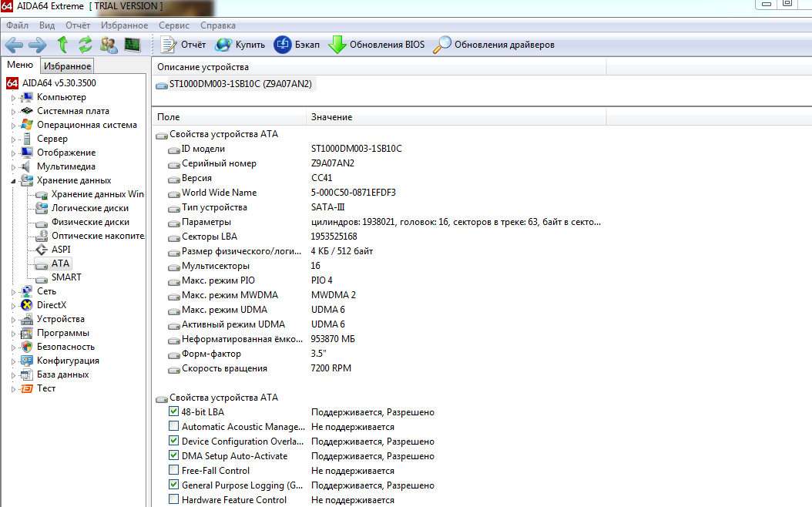Toggle the 48-bit LBA checkbox
Viewport: 812px width, 507px height.
(173, 411)
